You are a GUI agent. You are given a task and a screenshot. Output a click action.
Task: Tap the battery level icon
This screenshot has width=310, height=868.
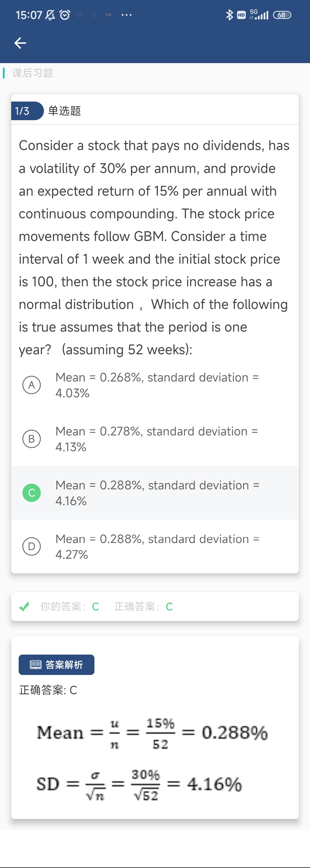click(282, 15)
